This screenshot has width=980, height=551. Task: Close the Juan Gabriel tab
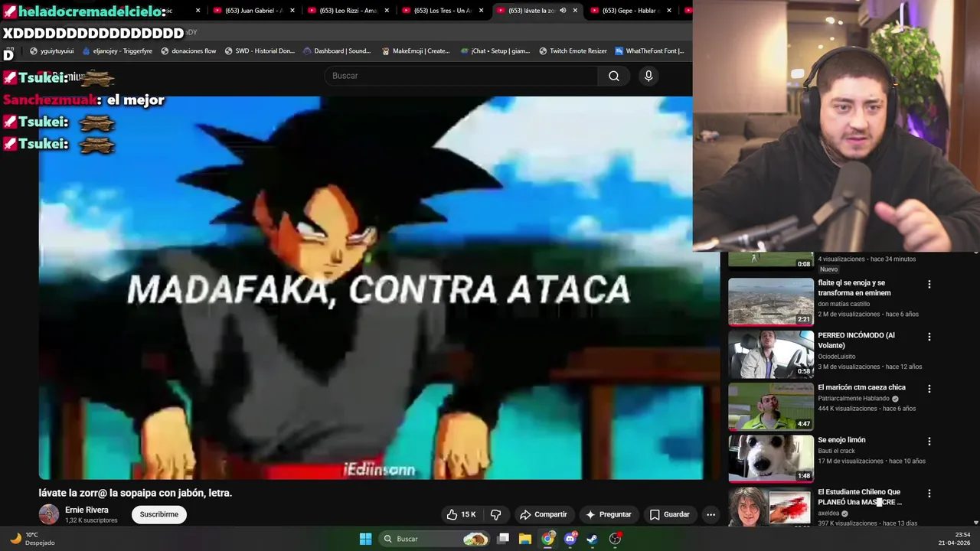pyautogui.click(x=292, y=11)
